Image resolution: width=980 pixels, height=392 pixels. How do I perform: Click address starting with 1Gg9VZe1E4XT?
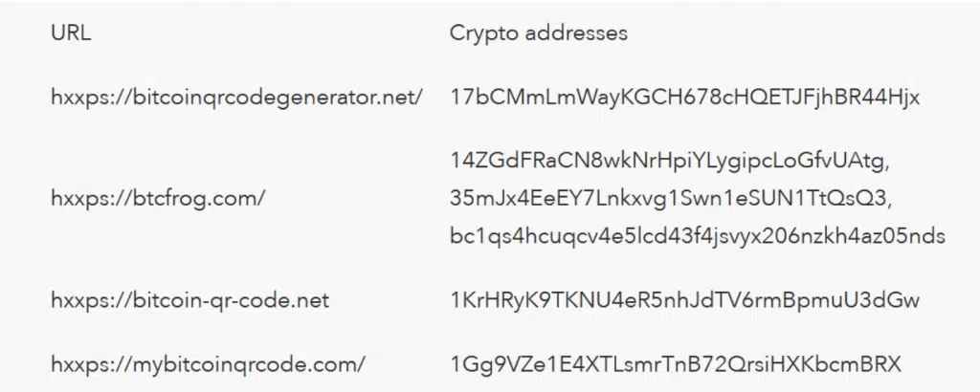[676, 362]
